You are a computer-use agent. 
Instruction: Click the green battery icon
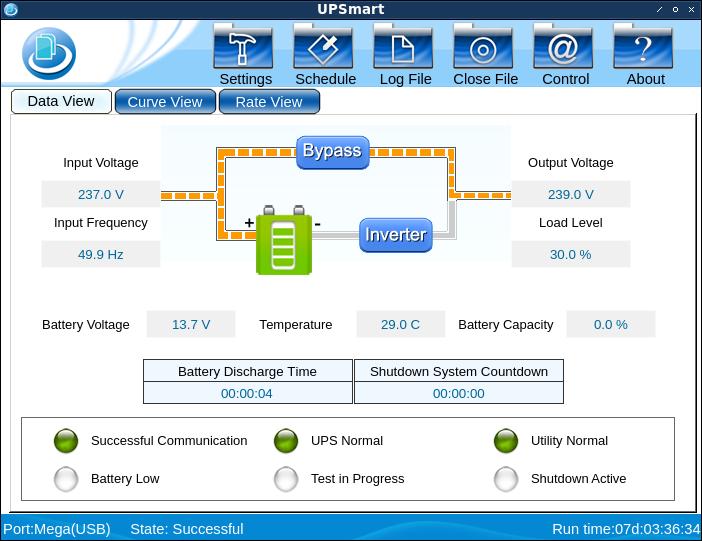tap(284, 241)
